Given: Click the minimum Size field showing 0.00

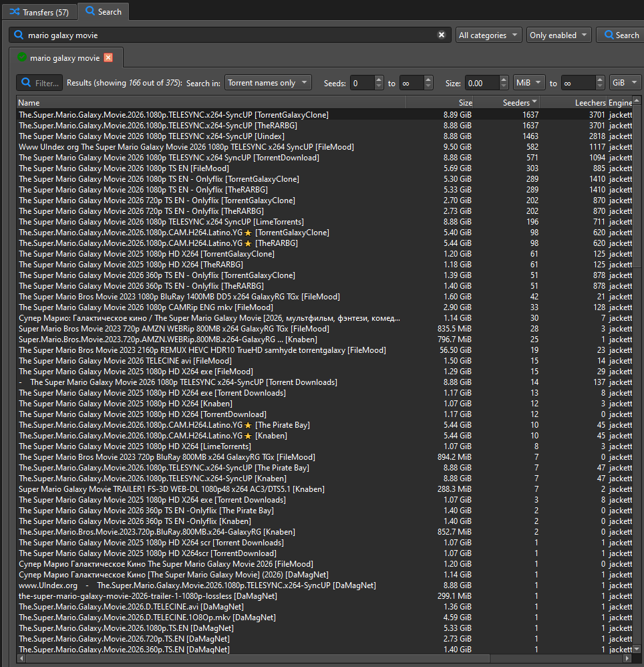Looking at the screenshot, I should tap(482, 83).
